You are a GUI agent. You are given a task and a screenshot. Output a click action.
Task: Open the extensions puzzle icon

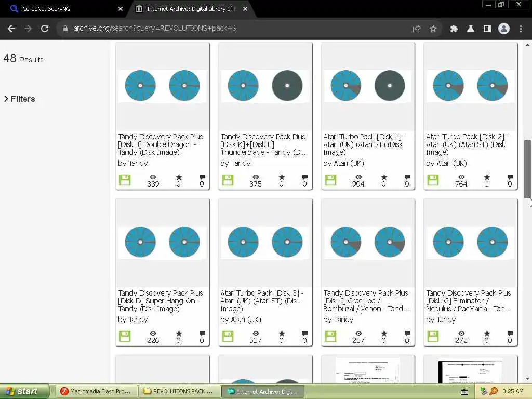454,29
